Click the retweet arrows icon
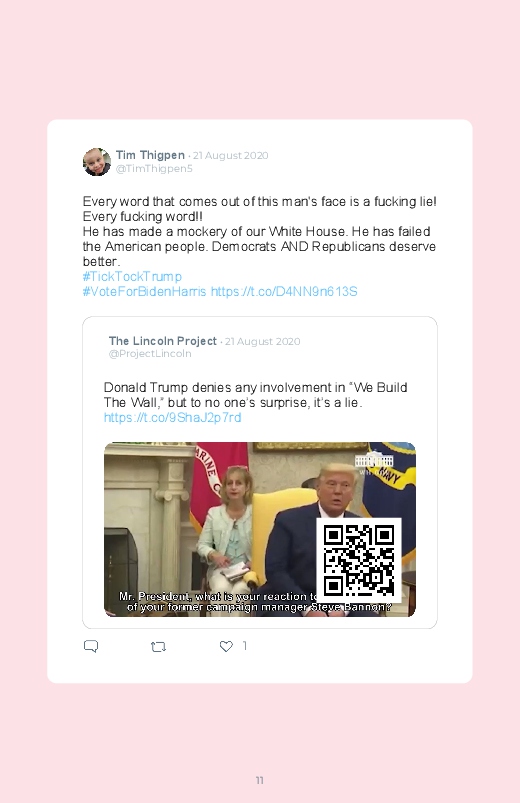Image resolution: width=520 pixels, height=803 pixels. [158, 647]
